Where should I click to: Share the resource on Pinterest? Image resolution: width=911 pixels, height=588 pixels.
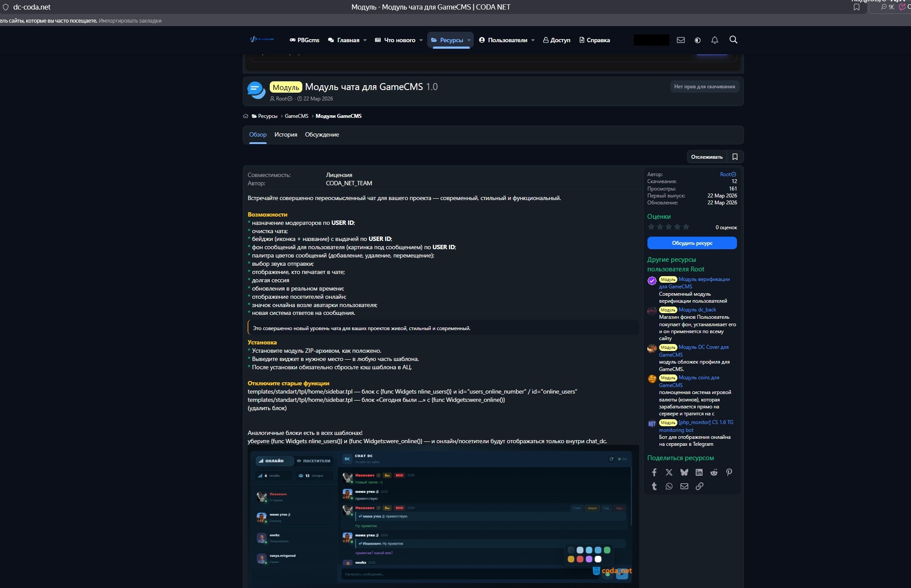729,472
